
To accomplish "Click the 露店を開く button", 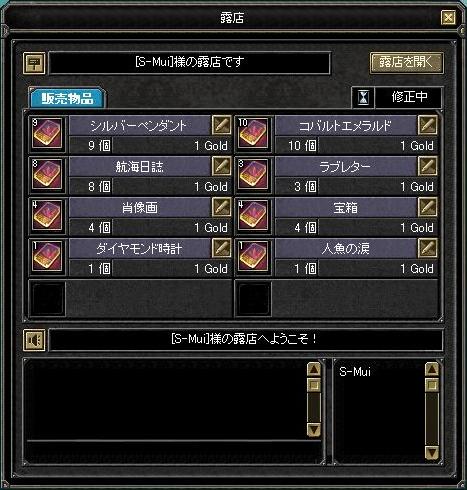I will point(406,62).
